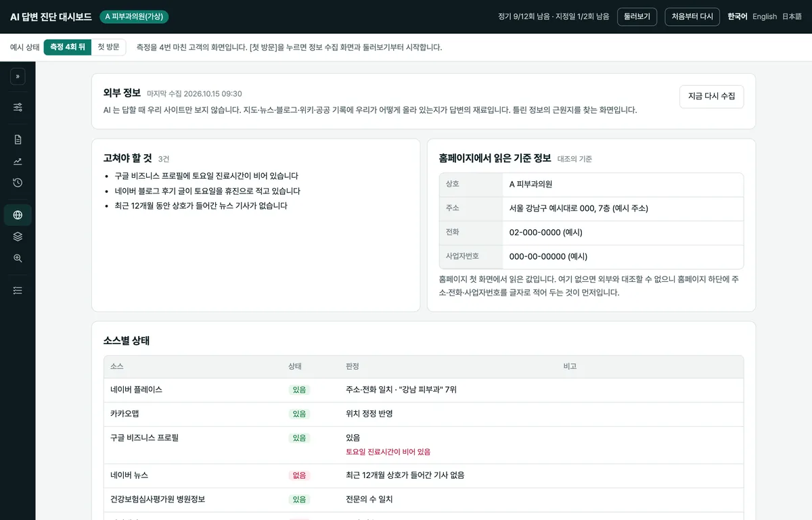Click the 카카오맵 source row

click(x=424, y=414)
